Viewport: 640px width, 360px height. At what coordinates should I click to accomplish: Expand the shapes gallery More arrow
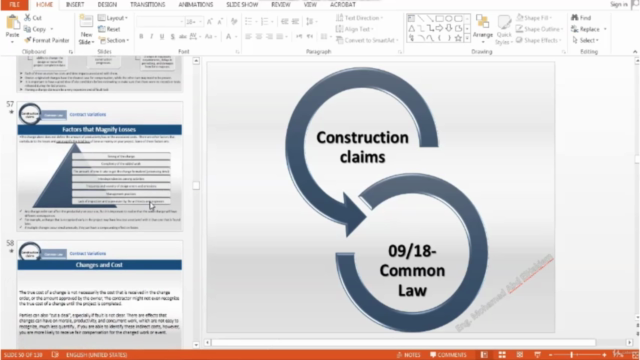[467, 38]
